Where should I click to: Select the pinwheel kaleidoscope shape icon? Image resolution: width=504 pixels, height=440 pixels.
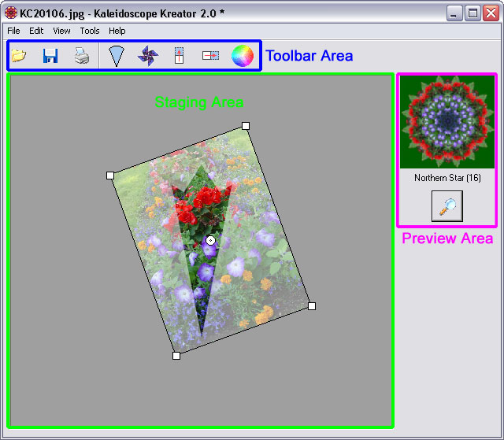tap(148, 56)
